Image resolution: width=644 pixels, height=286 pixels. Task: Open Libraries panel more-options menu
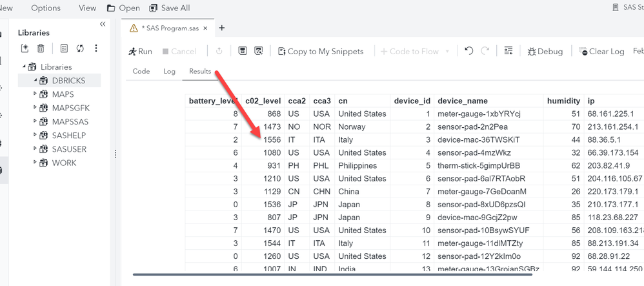click(x=96, y=48)
